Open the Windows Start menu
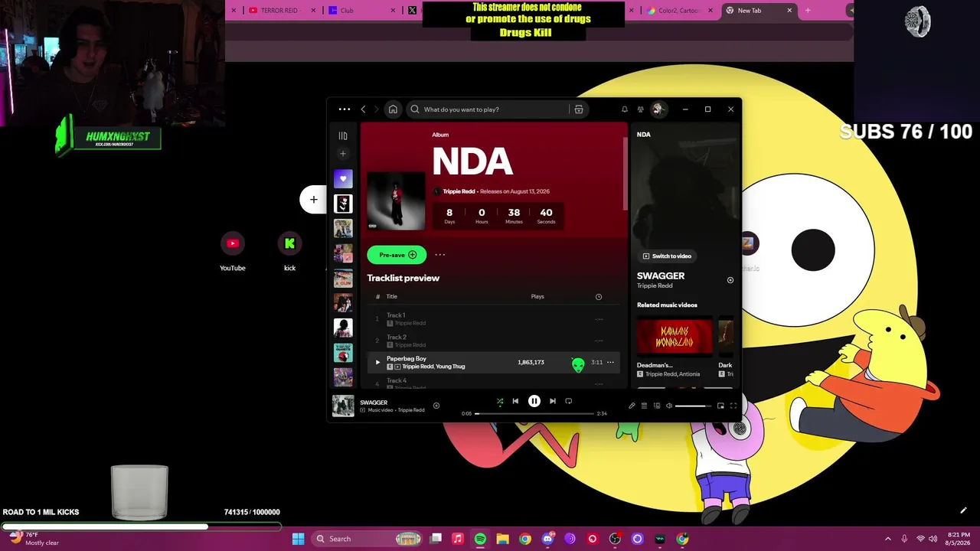 pos(298,539)
